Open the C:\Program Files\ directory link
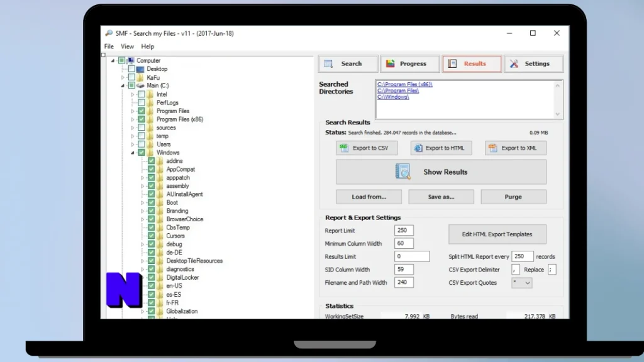Viewport: 644px width, 362px height. coord(398,90)
